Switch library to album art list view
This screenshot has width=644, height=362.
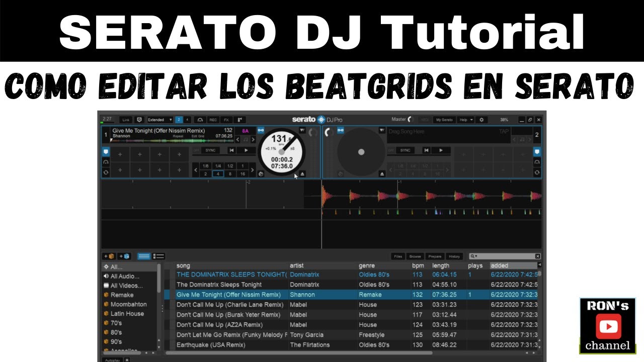click(158, 256)
